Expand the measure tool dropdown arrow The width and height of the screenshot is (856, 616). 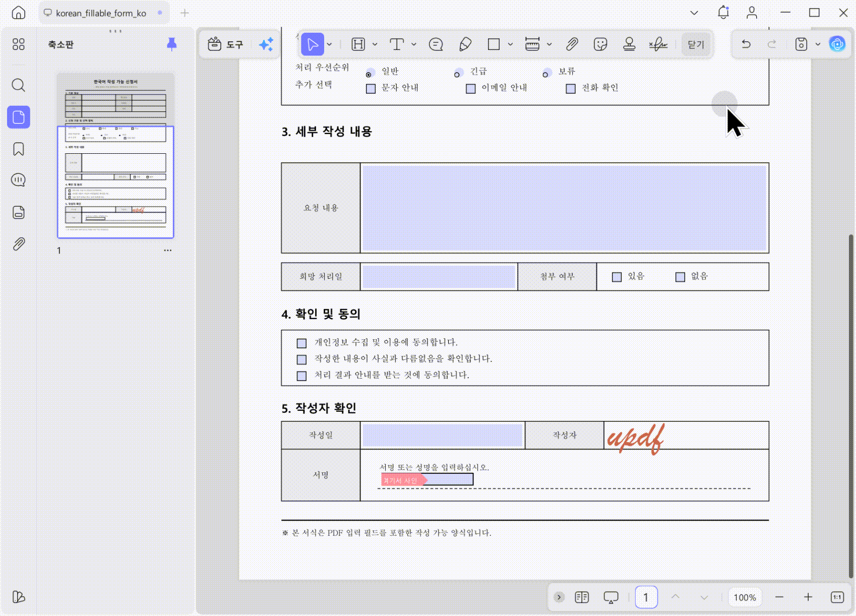pyautogui.click(x=549, y=44)
